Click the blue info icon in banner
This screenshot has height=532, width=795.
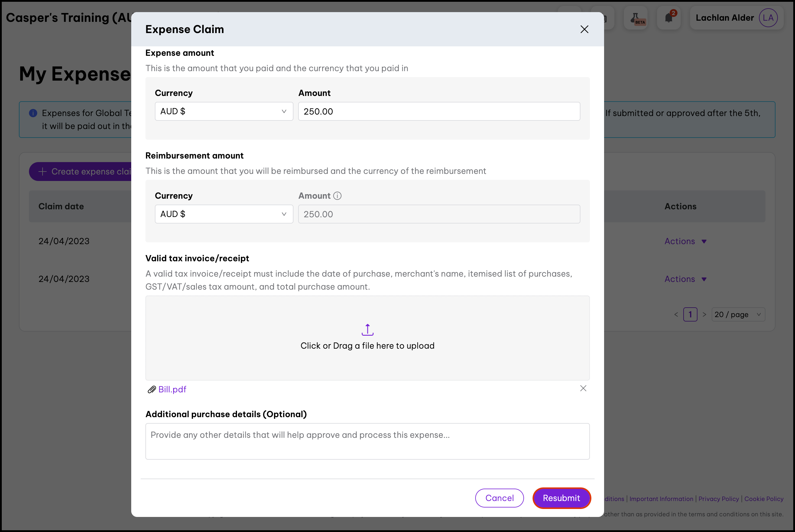tap(33, 113)
